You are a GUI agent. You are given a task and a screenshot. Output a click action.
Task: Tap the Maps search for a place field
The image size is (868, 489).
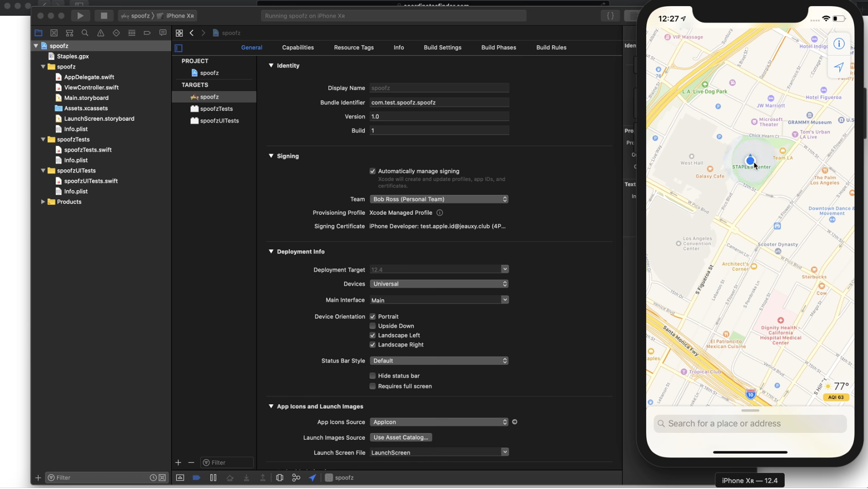[750, 424]
